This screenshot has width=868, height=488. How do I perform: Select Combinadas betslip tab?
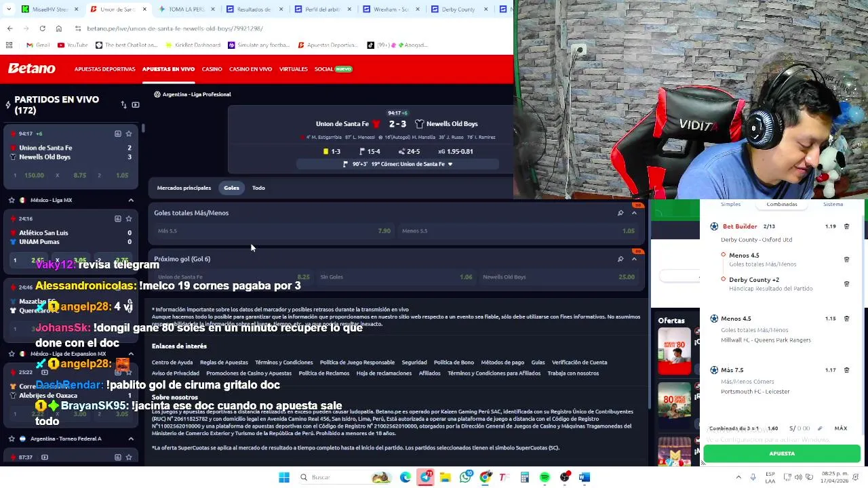[782, 204]
